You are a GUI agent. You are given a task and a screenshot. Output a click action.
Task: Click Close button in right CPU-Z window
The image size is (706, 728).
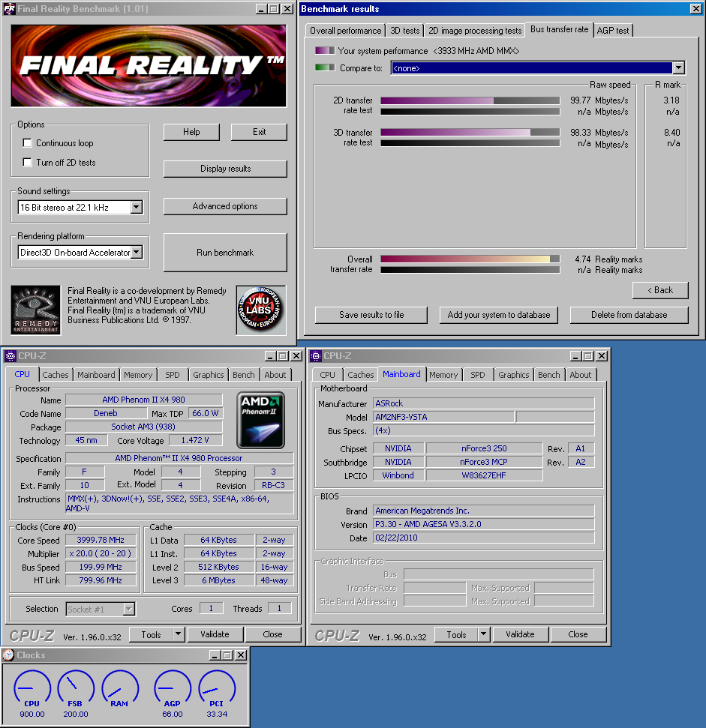(x=578, y=634)
